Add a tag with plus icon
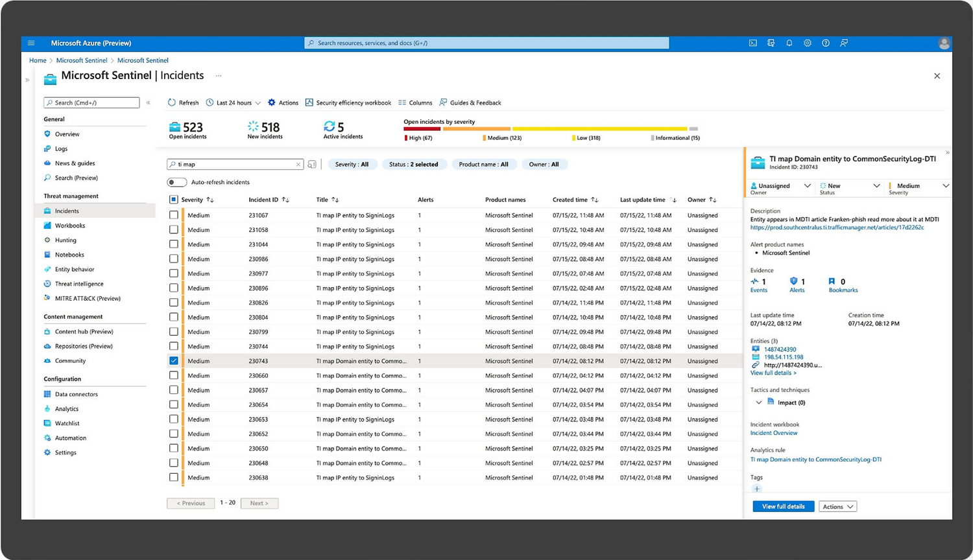The width and height of the screenshot is (973, 560). [756, 489]
